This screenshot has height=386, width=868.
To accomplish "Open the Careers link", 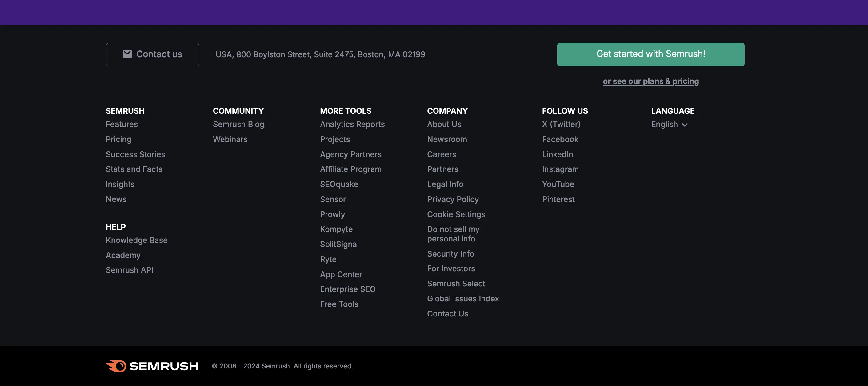I will pyautogui.click(x=442, y=154).
